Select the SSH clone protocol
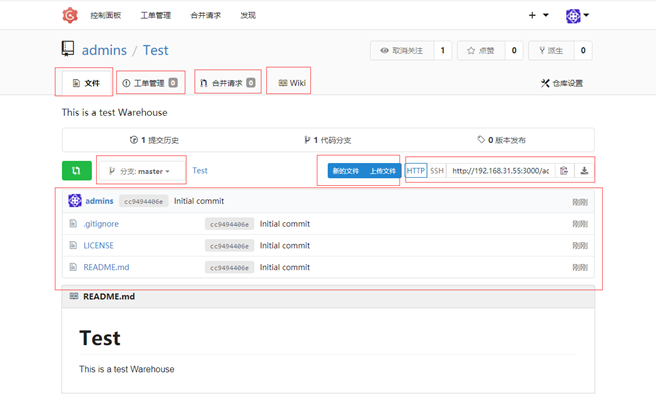The width and height of the screenshot is (656, 400). (x=437, y=171)
